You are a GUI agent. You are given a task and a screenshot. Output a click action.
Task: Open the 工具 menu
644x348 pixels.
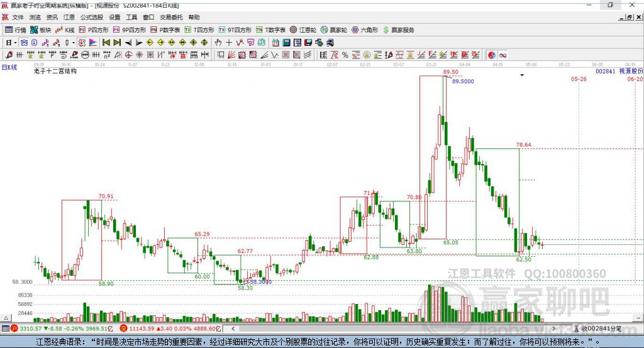(131, 17)
